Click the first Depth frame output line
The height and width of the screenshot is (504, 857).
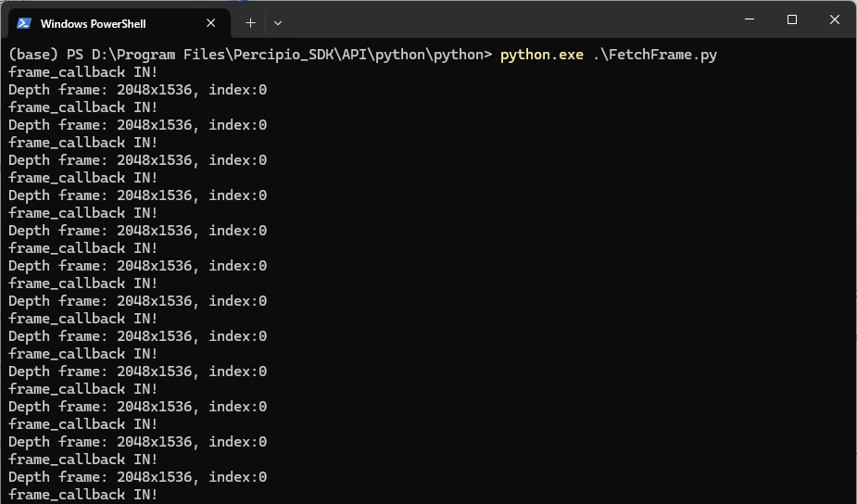137,90
